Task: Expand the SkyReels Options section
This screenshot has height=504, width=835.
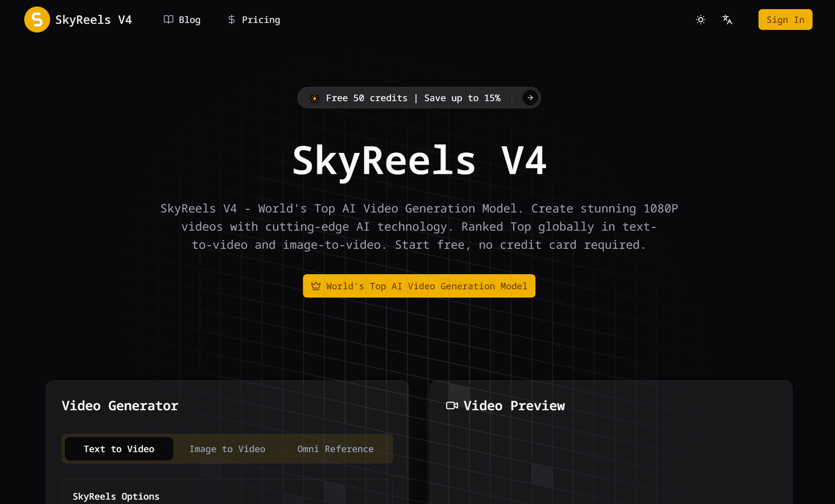Action: (x=116, y=496)
